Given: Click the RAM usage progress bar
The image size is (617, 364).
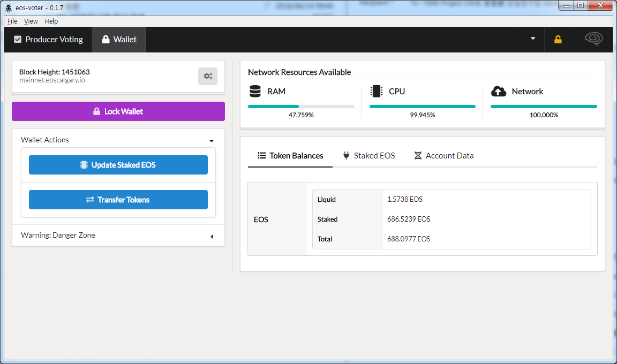Looking at the screenshot, I should click(301, 107).
